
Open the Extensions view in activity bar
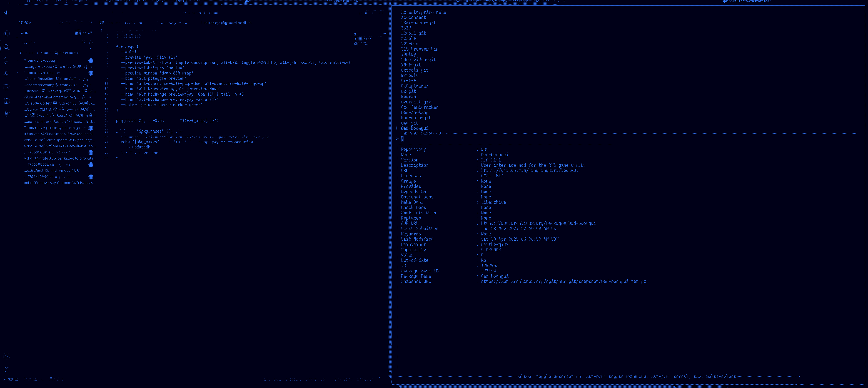6,100
